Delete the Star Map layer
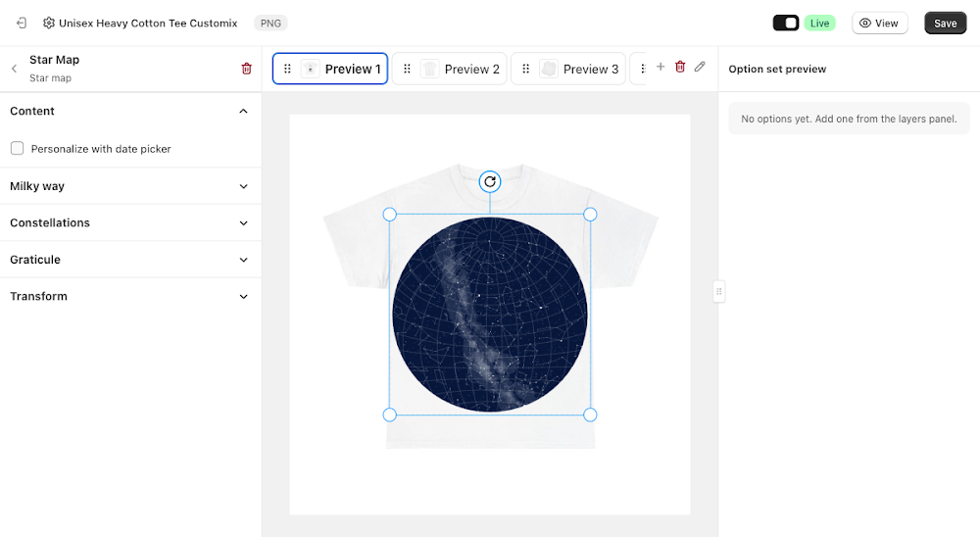 click(246, 69)
